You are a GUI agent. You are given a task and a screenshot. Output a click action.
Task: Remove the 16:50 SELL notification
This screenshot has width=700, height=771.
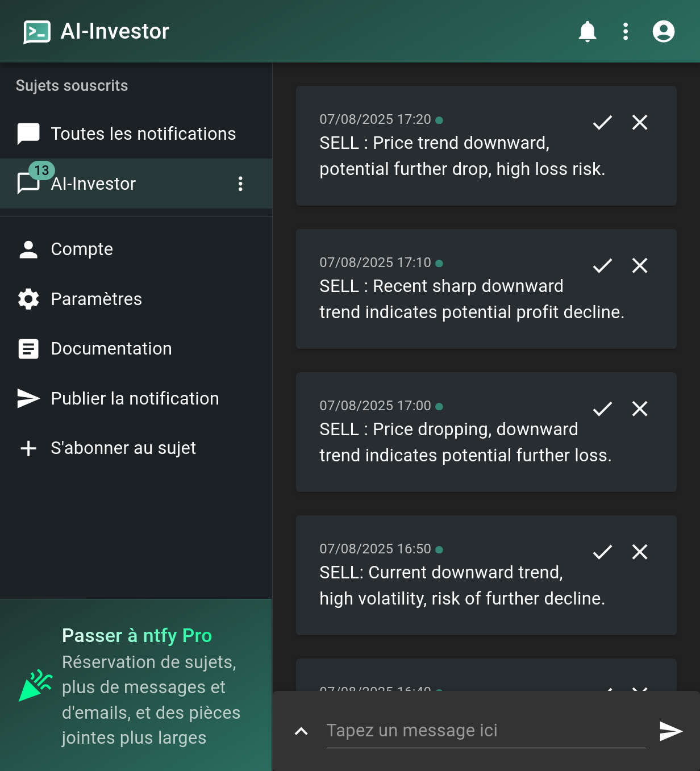point(640,552)
